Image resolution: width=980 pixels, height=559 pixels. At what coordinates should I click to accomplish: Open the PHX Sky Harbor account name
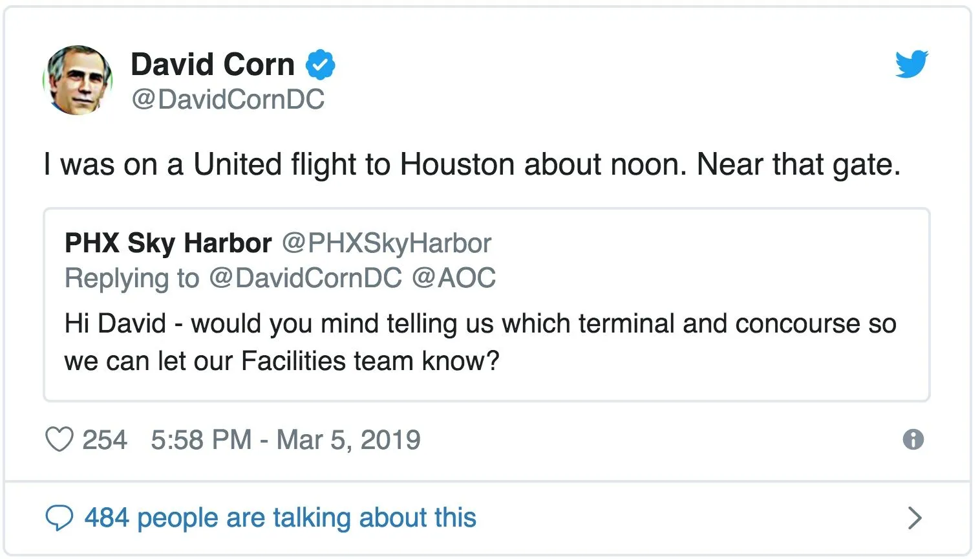click(x=168, y=243)
